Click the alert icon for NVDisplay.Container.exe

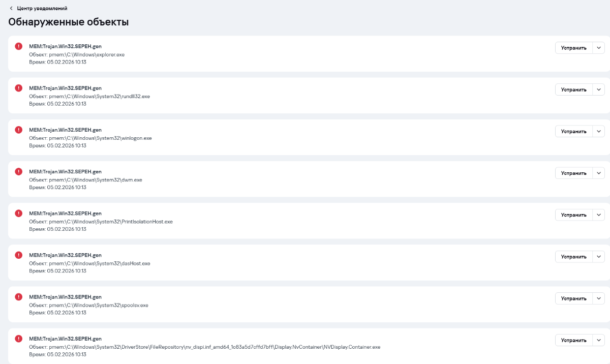click(x=19, y=338)
